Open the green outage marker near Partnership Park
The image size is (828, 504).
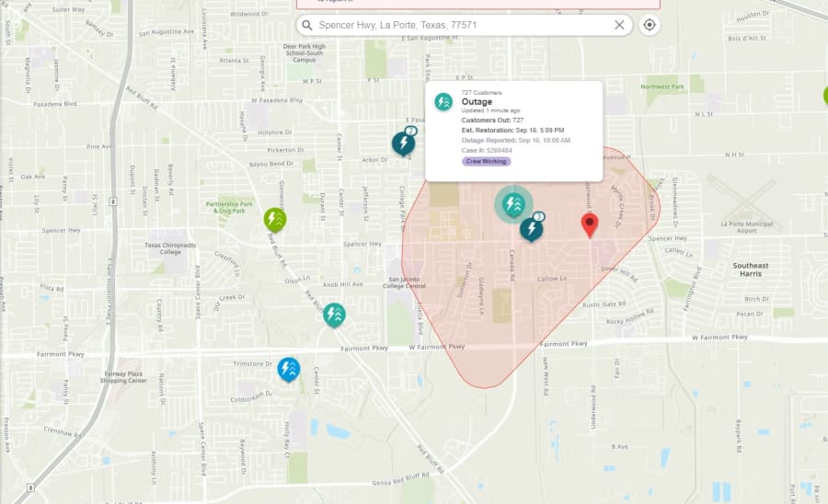coord(275,220)
